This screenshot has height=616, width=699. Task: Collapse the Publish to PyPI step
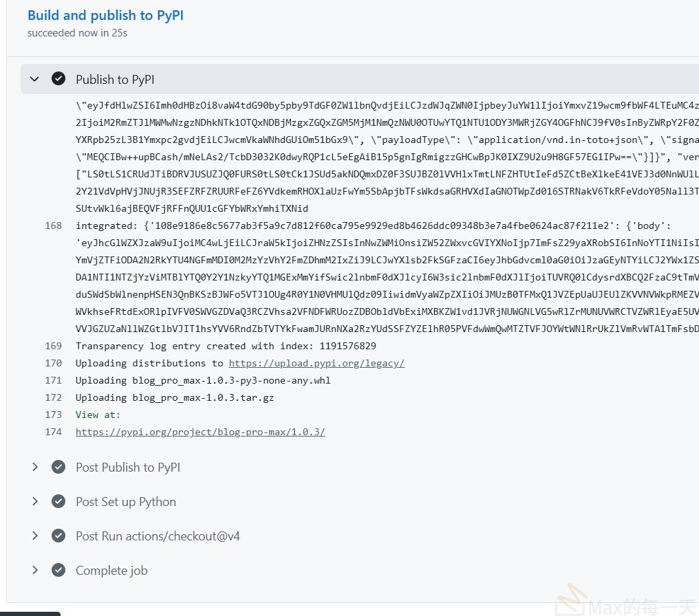[x=34, y=79]
